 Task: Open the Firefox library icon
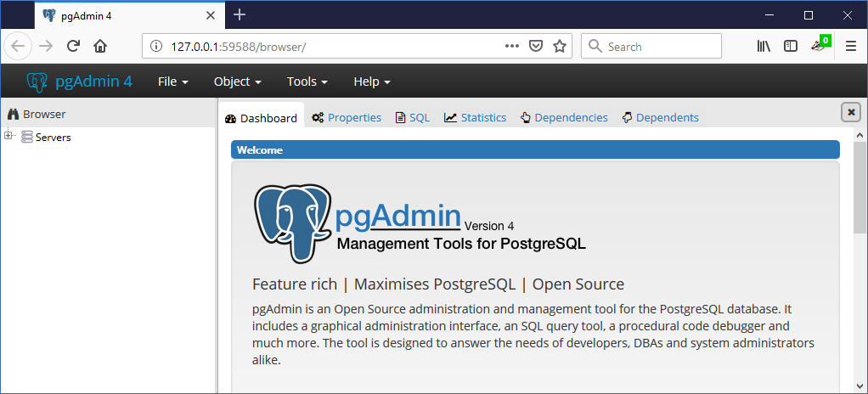[764, 46]
